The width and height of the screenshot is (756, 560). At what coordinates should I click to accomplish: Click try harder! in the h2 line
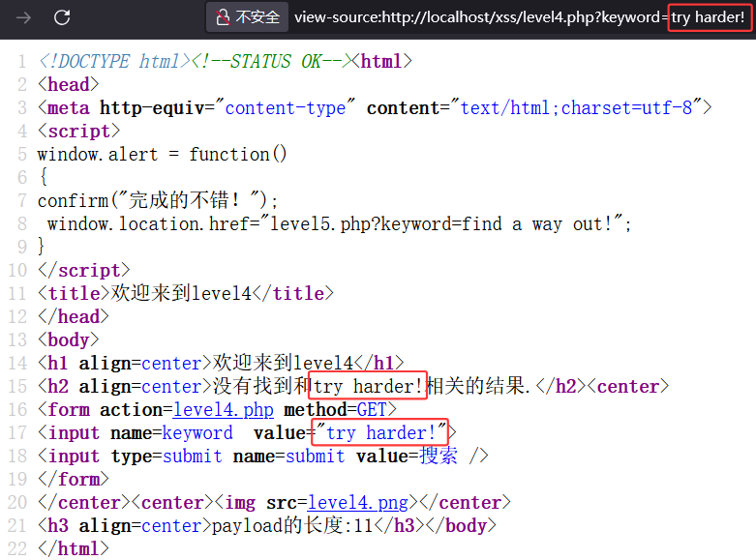coord(368,387)
